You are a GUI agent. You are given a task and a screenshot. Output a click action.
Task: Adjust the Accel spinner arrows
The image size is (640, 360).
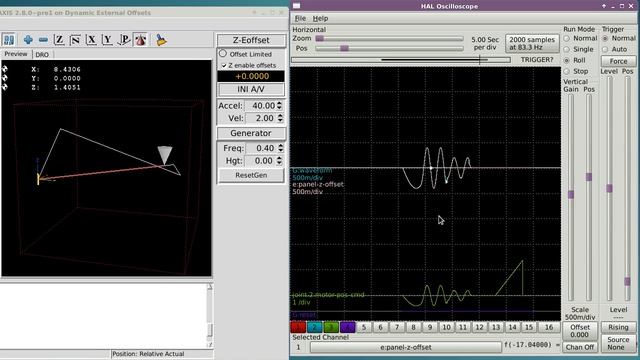pyautogui.click(x=279, y=106)
